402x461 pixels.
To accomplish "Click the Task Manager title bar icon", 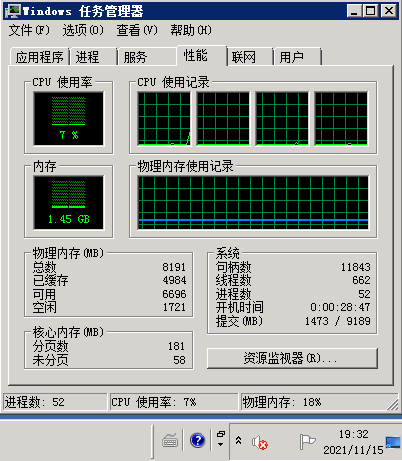I will (13, 11).
